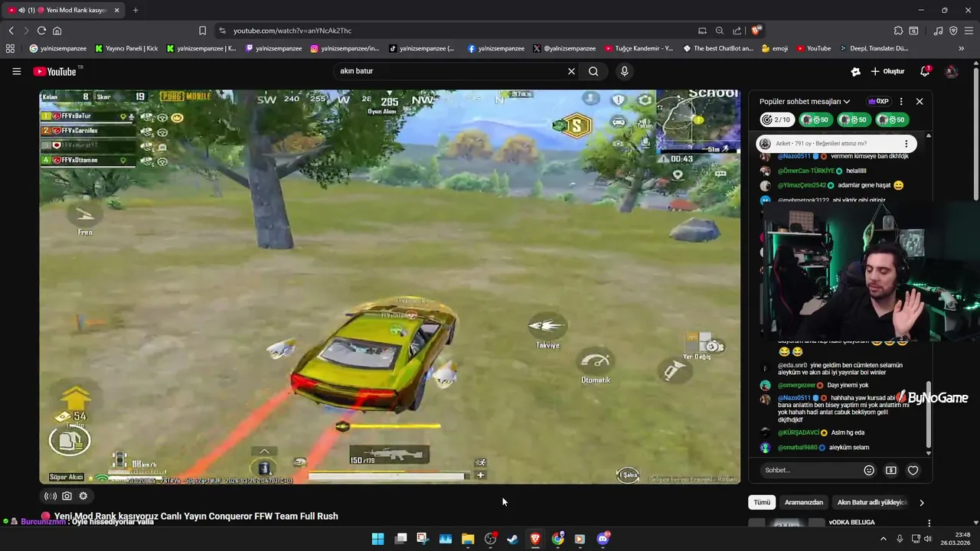
Task: Bookmark this page in address bar
Action: [x=202, y=31]
